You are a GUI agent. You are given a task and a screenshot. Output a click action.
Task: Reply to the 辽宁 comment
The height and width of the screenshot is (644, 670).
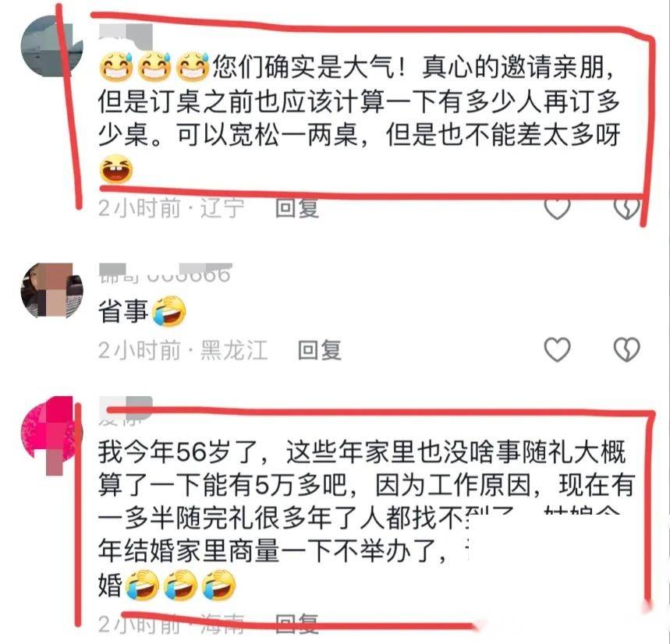tap(297, 208)
